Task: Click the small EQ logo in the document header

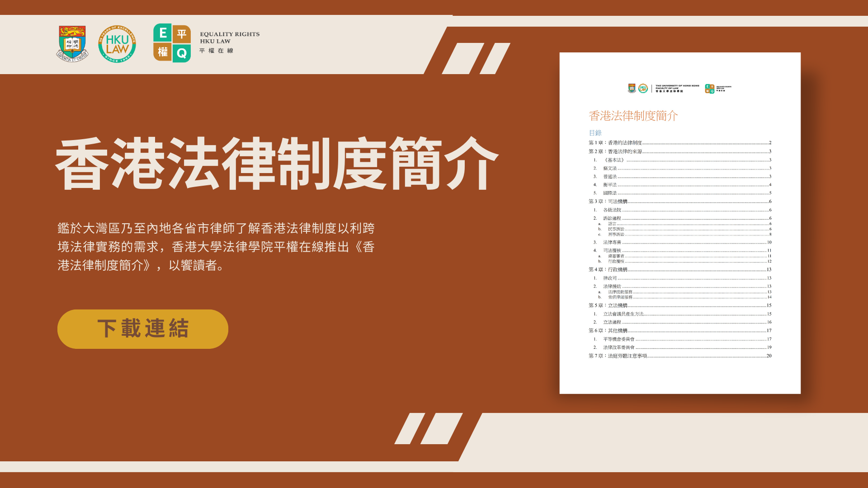Action: point(710,89)
